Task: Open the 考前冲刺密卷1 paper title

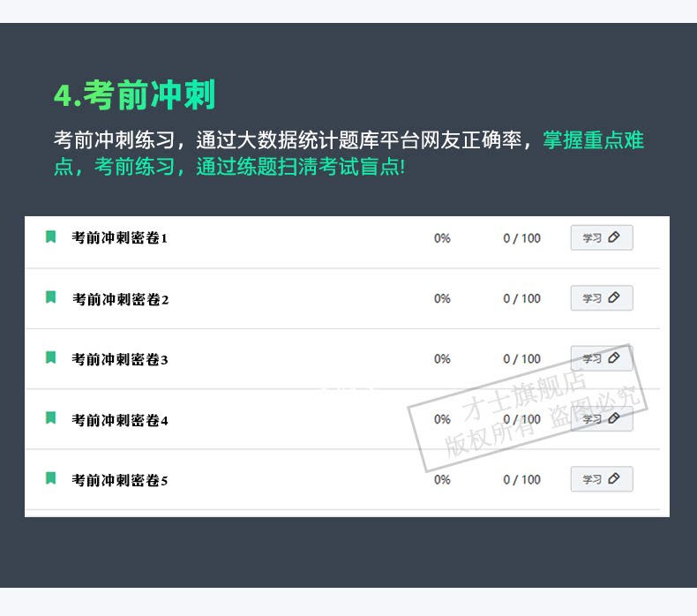Action: point(119,238)
